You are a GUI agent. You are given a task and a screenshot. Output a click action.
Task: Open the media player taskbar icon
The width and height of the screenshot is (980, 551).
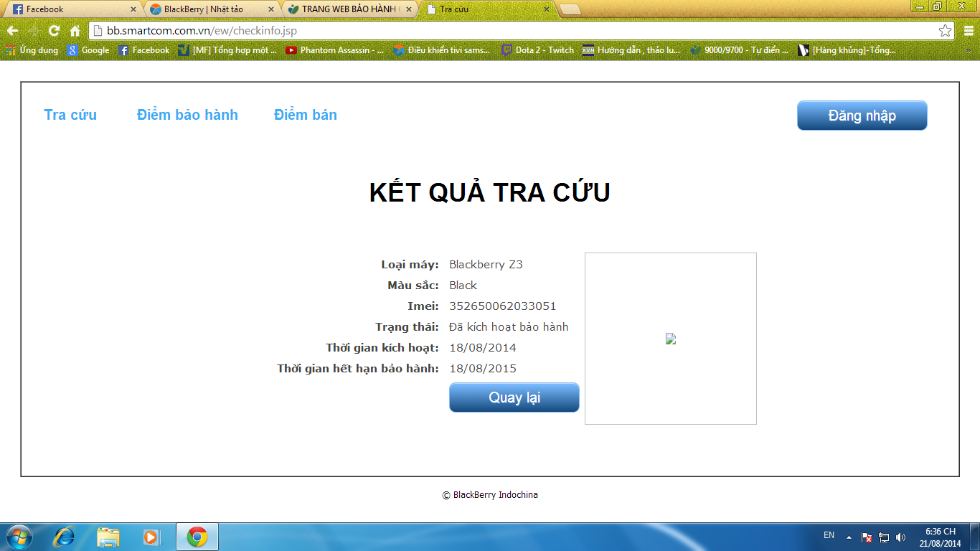(151, 537)
